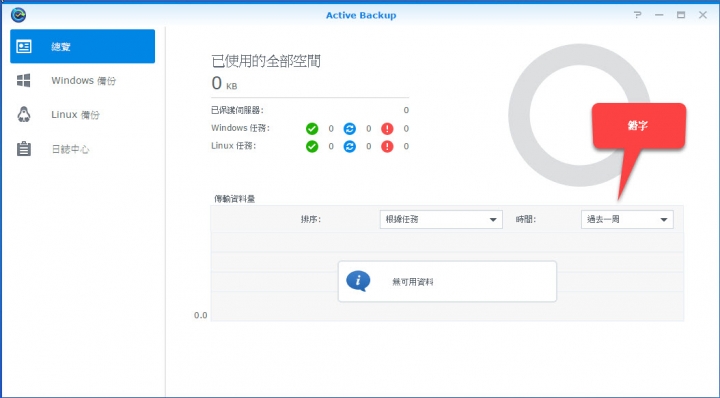Screen dimensions: 720x398
Task: Minimize the Active Backup window
Action: point(659,15)
